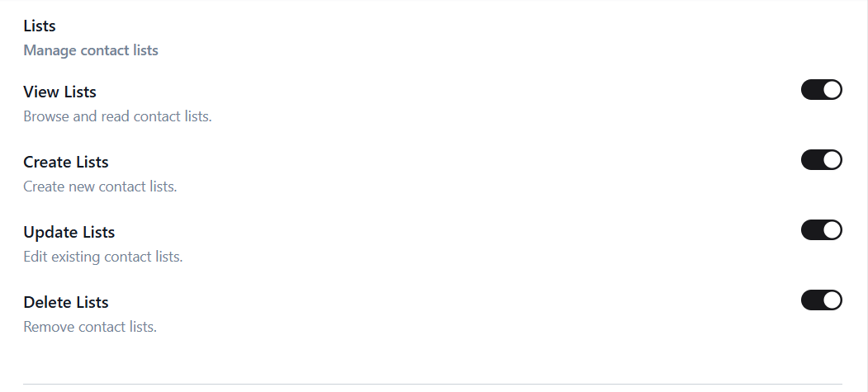868x392 pixels.
Task: Turn off the Create Lists switch
Action: [x=822, y=160]
